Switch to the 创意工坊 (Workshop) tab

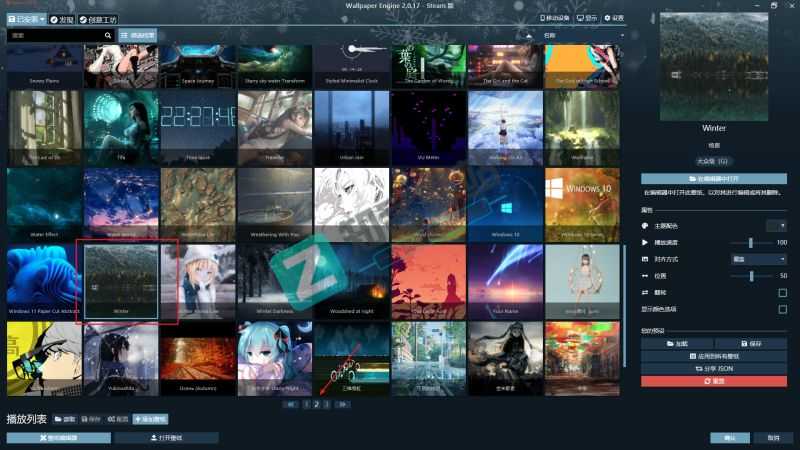point(96,19)
